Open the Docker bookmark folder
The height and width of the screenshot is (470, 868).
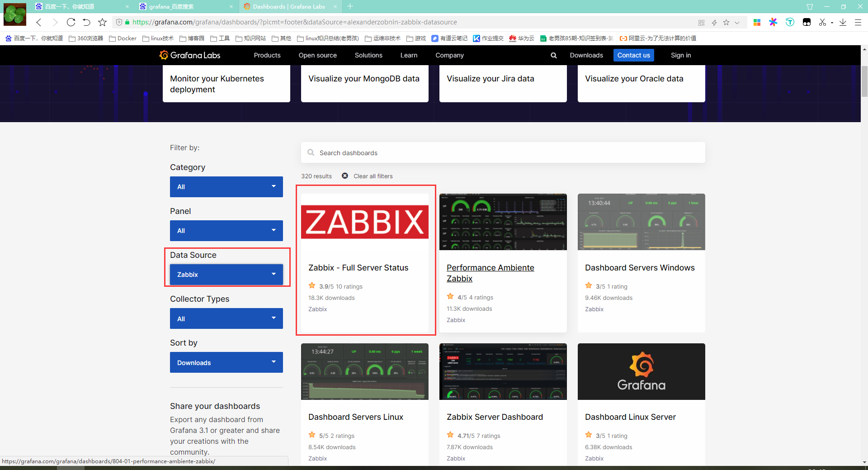[123, 38]
